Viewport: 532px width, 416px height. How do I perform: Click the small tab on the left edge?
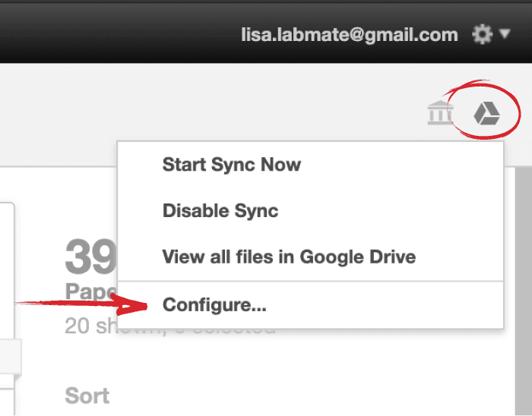[x=11, y=356]
